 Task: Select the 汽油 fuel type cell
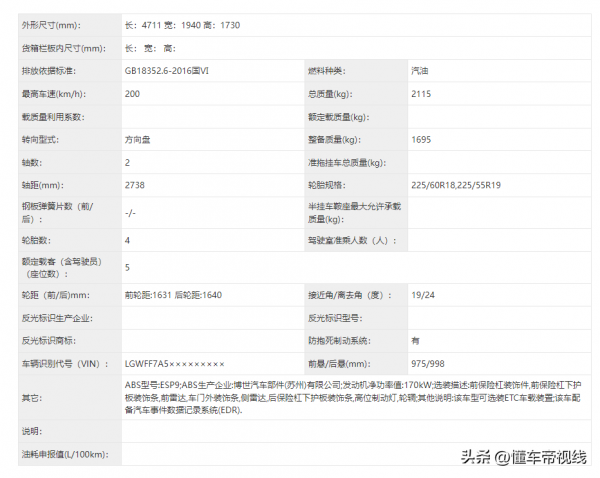424,70
